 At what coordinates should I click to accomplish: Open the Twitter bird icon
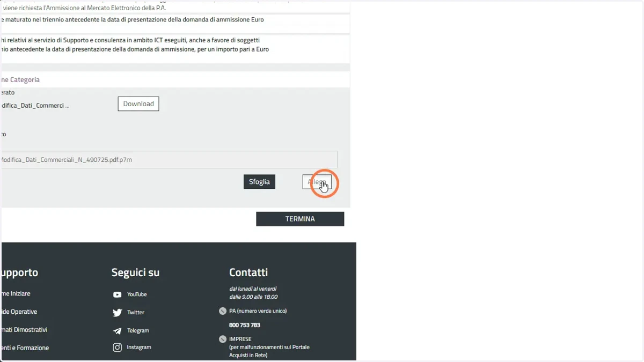(x=117, y=313)
